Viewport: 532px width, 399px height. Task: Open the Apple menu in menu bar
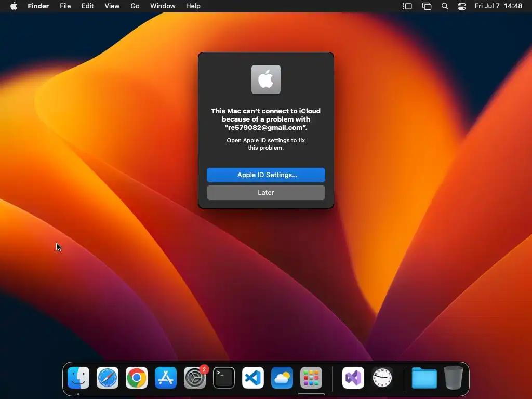tap(14, 6)
